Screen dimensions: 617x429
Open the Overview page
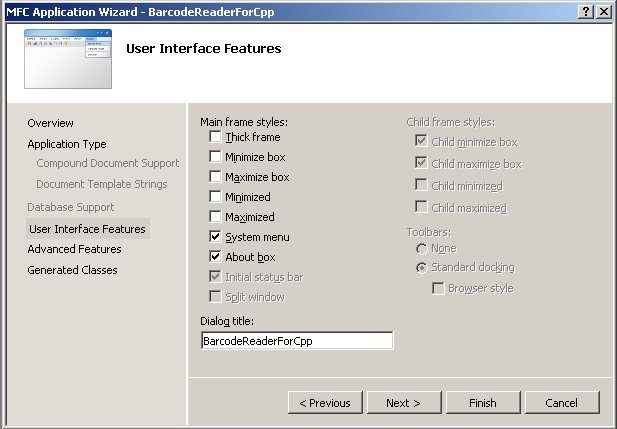coord(50,123)
